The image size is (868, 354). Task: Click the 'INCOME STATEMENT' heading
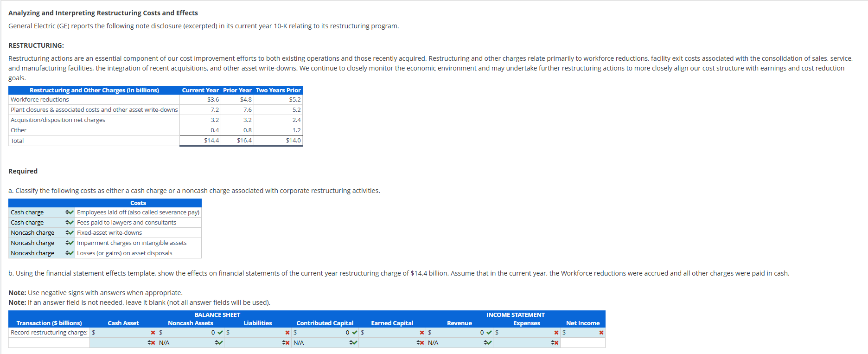click(x=516, y=315)
